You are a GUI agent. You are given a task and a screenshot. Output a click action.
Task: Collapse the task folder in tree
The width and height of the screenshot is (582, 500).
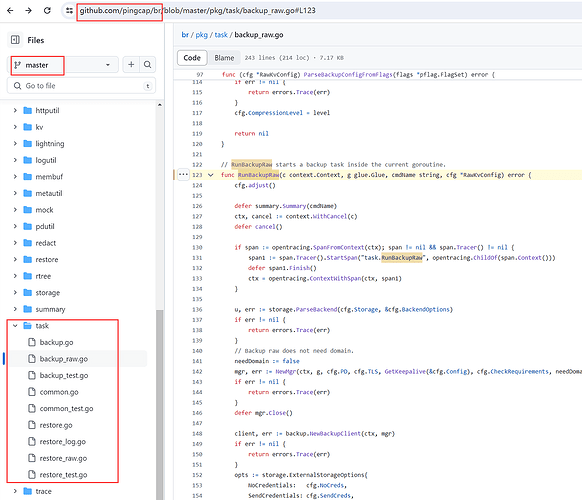tap(15, 326)
